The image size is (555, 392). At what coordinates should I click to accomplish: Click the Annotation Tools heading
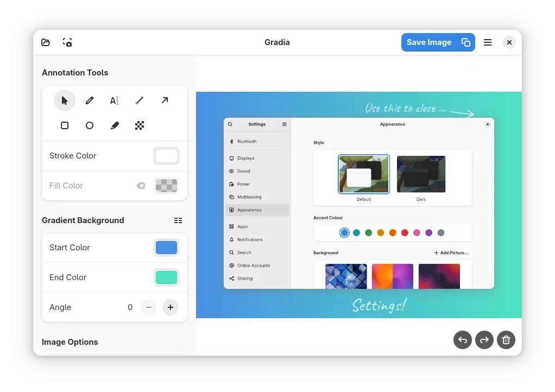tap(75, 73)
